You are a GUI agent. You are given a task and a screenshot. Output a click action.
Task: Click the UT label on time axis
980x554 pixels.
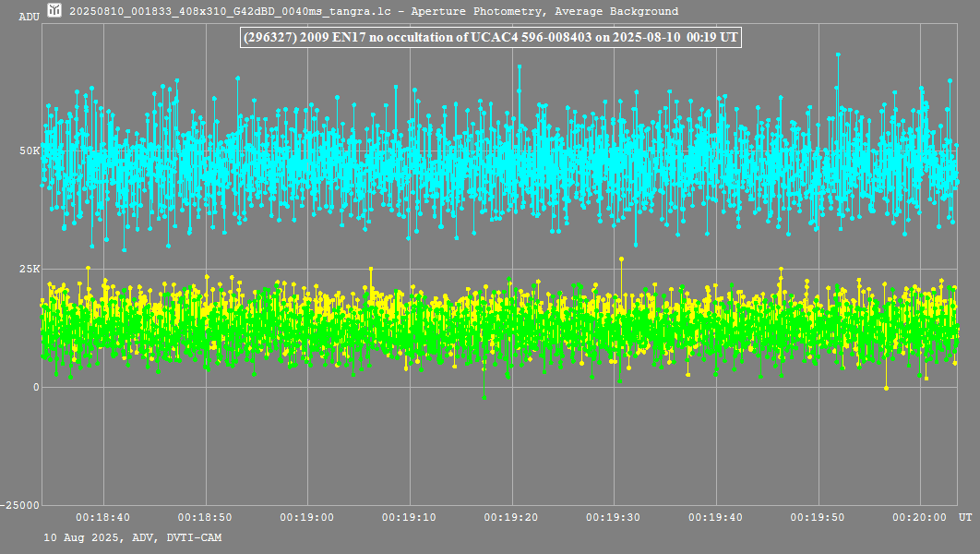(x=964, y=519)
